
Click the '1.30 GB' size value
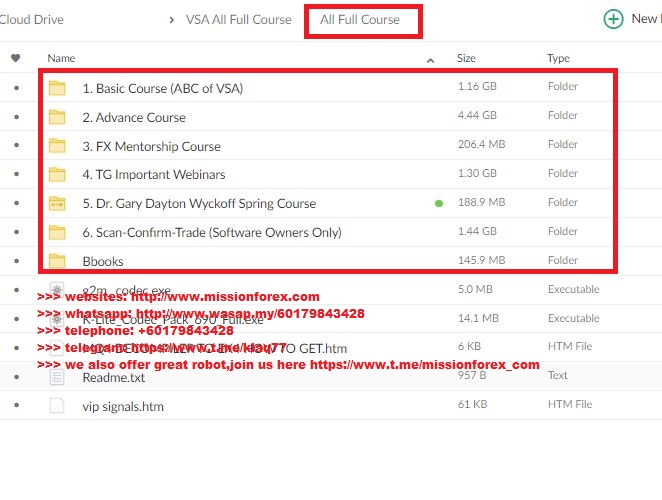pos(477,173)
